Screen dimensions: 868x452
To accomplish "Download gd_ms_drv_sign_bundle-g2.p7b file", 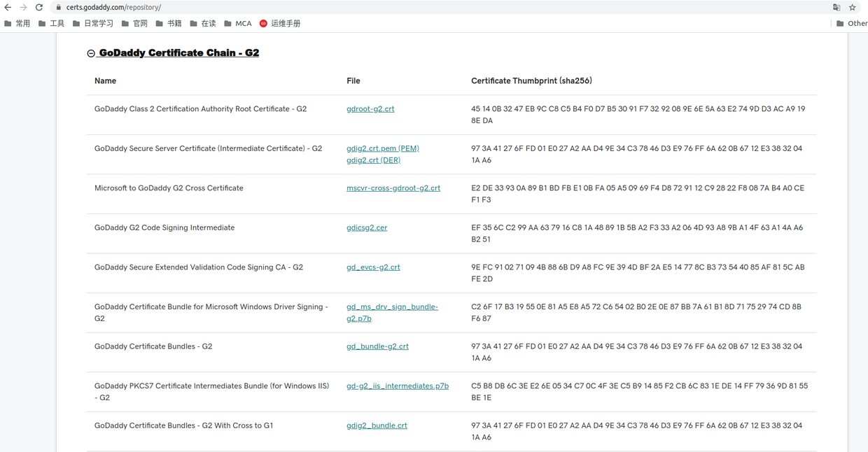I will click(392, 313).
